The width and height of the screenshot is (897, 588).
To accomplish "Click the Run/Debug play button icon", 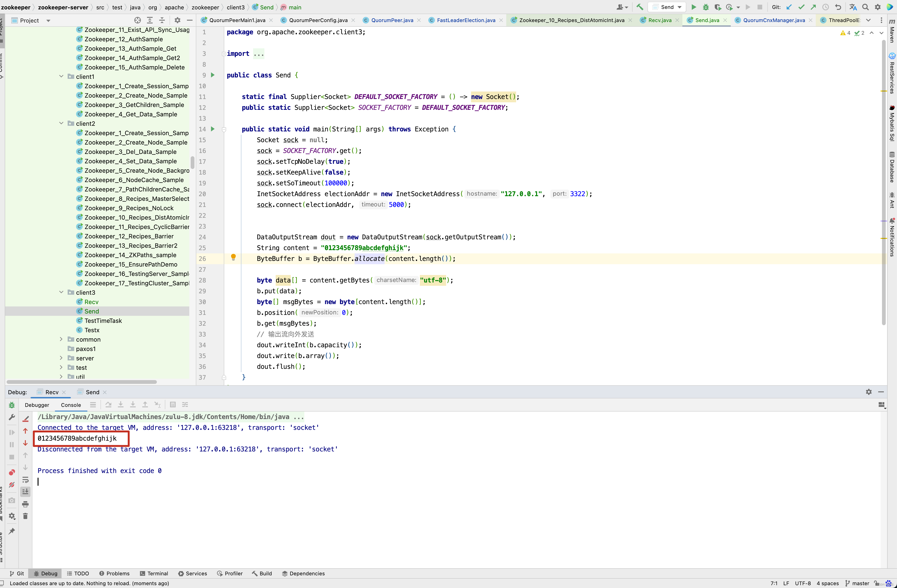I will [694, 7].
